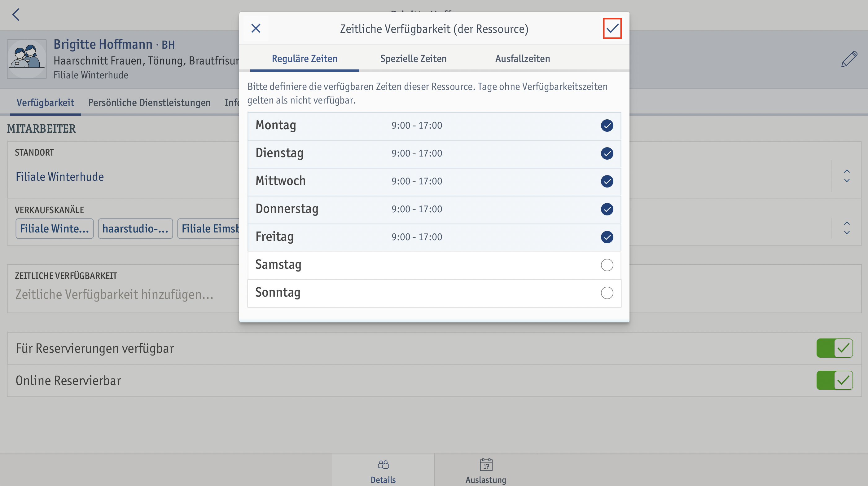Viewport: 868px width, 486px height.
Task: Go back with the left chevron
Action: click(x=15, y=15)
